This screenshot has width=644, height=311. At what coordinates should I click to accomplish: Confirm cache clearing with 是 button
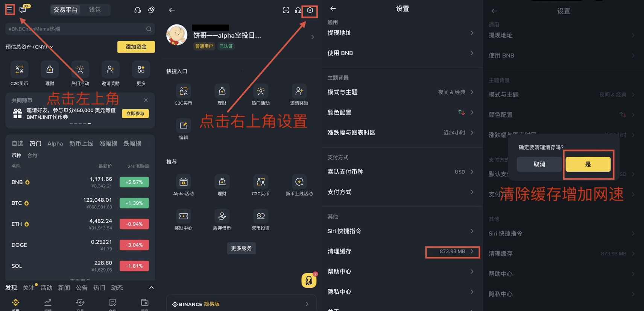[x=588, y=164]
